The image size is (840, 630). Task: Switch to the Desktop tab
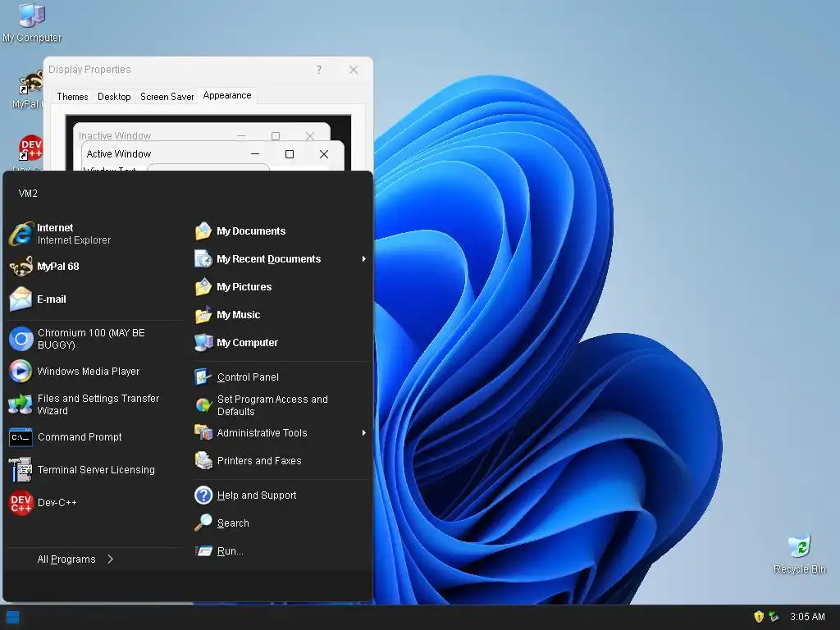[114, 97]
